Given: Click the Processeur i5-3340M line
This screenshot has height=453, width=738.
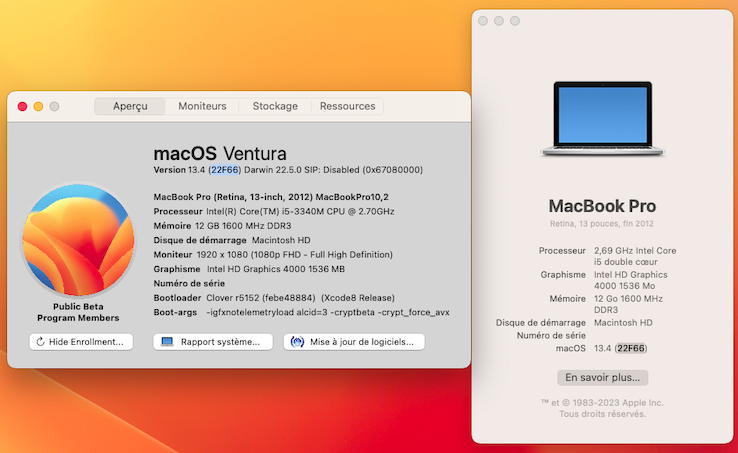Looking at the screenshot, I should point(274,211).
